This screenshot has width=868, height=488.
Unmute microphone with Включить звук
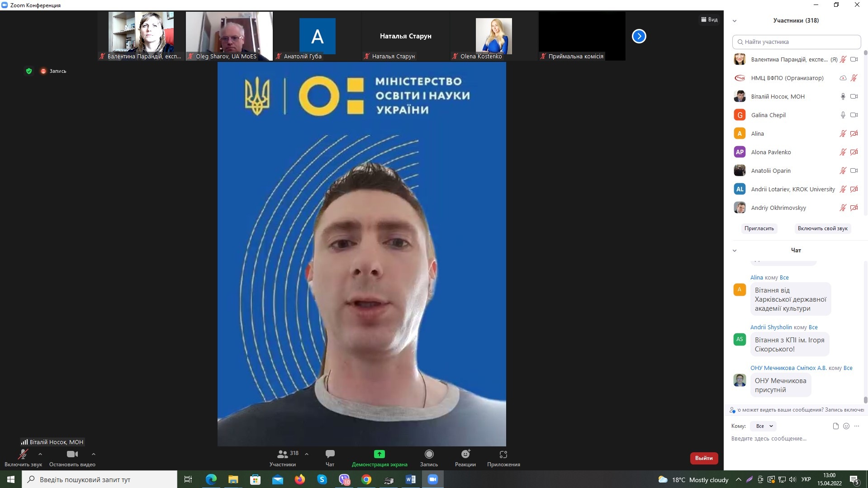coord(23,458)
